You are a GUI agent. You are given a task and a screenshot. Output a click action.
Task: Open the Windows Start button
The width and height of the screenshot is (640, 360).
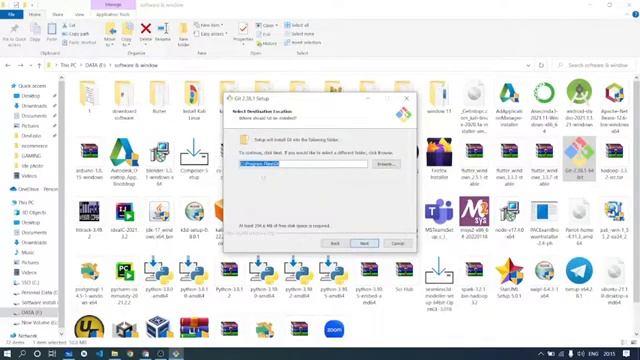(x=7, y=353)
